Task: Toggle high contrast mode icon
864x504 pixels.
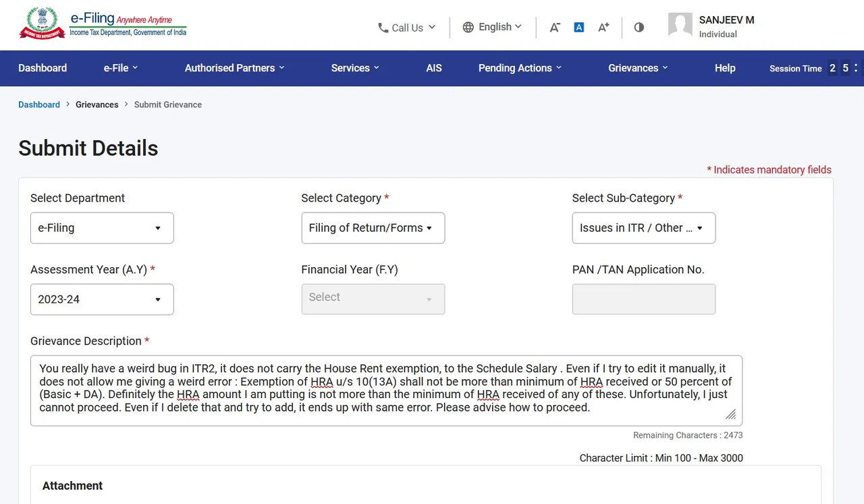Action: [639, 27]
